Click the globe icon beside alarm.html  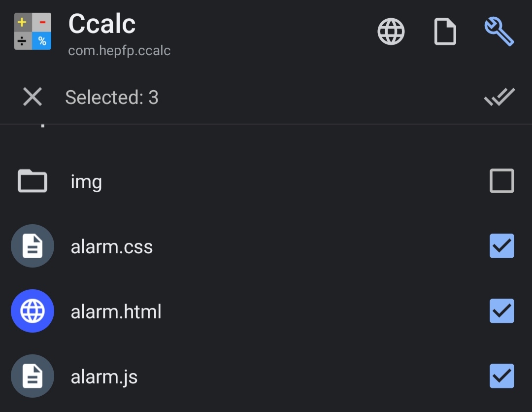pyautogui.click(x=32, y=311)
